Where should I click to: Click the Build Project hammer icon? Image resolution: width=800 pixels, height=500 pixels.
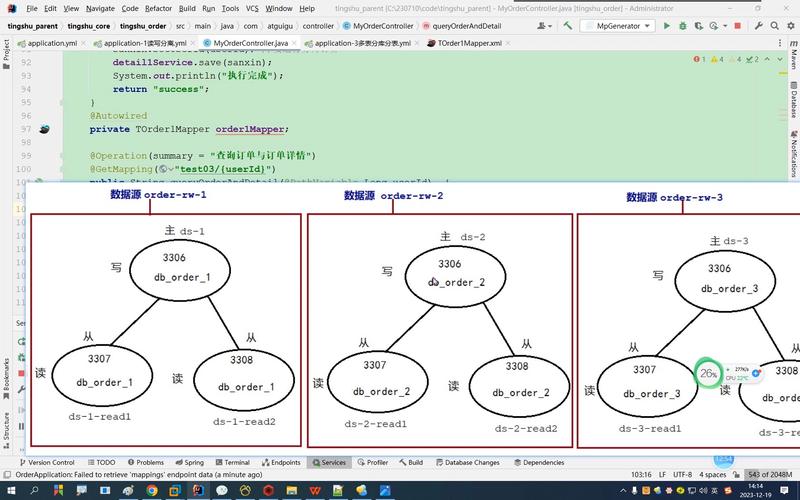coord(567,26)
